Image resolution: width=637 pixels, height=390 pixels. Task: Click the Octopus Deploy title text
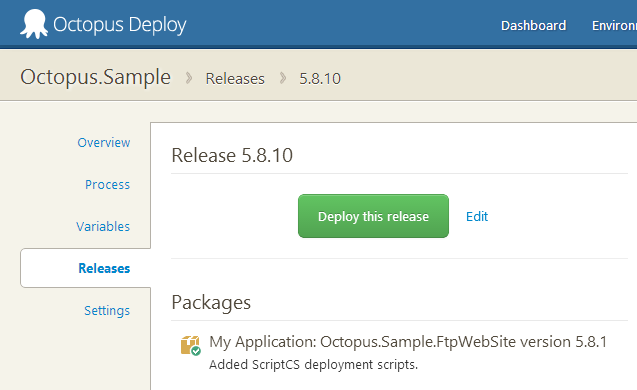click(x=120, y=25)
